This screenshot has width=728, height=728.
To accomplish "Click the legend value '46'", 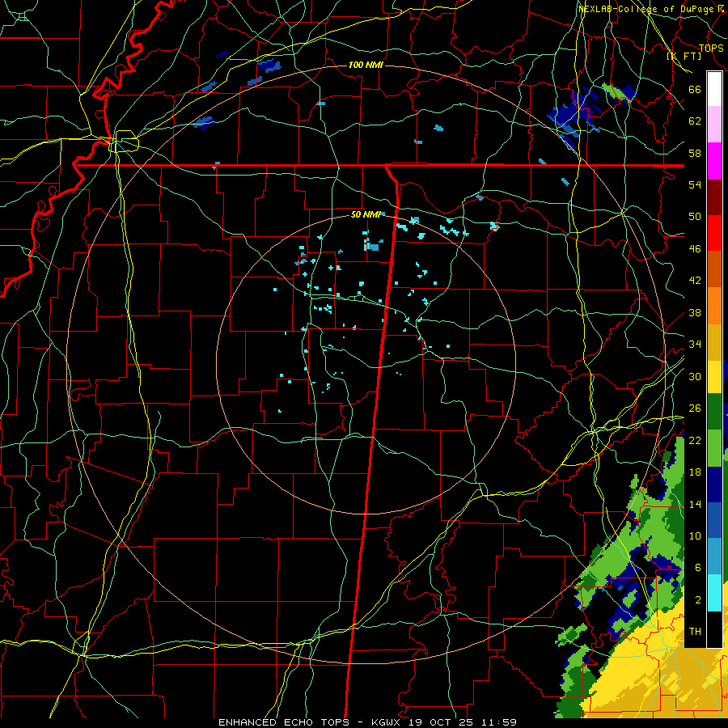I will tap(695, 248).
